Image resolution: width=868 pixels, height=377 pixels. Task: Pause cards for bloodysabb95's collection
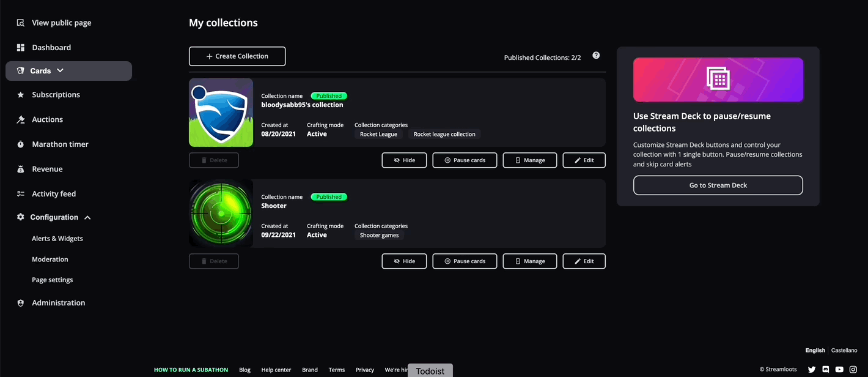click(x=465, y=160)
